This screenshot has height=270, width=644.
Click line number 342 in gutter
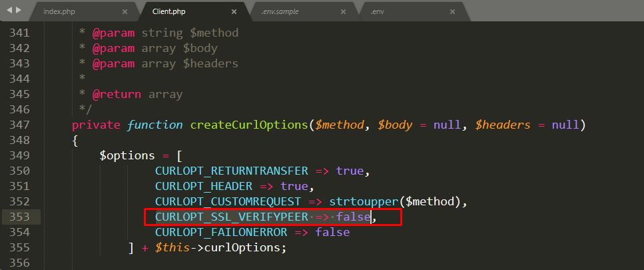[19, 48]
